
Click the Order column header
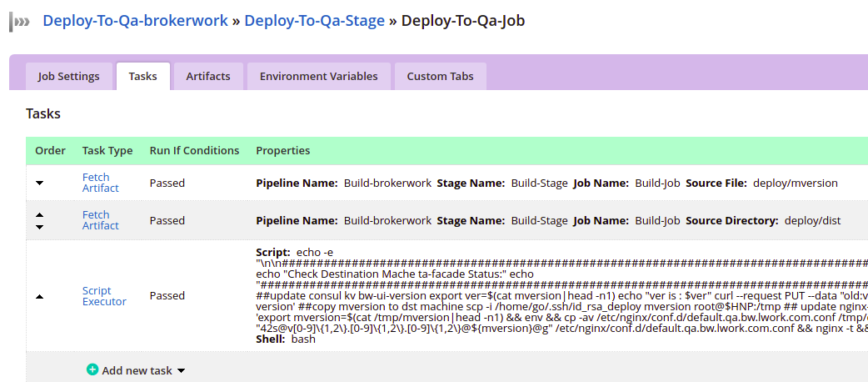pyautogui.click(x=50, y=151)
